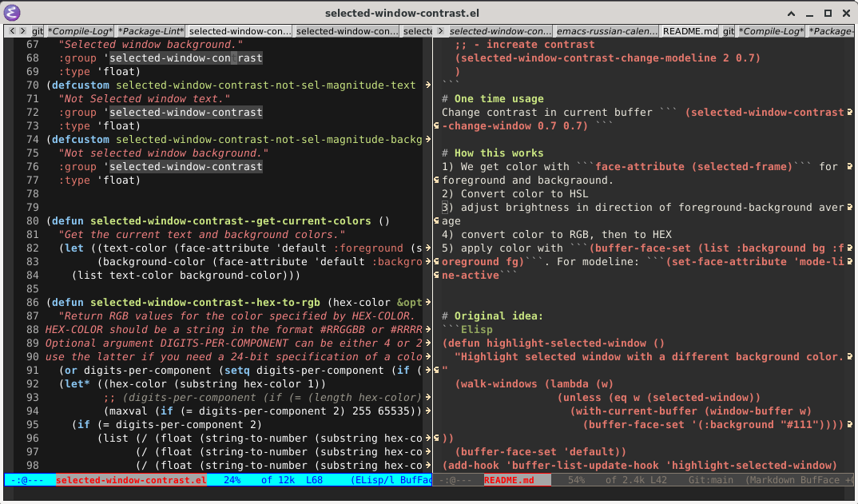
Task: Click '(list text-color background-color)))' on line 84
Action: pyautogui.click(x=186, y=276)
